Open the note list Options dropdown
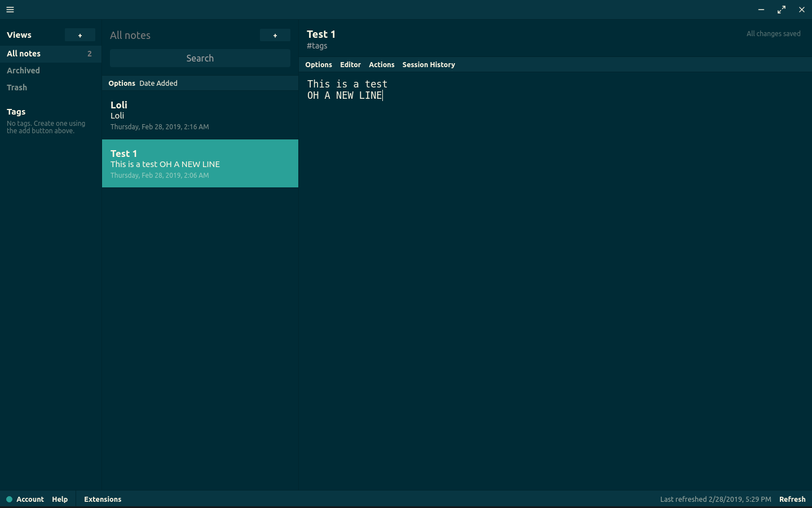 tap(122, 83)
